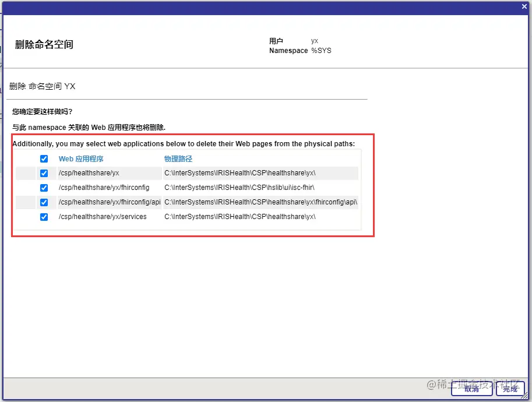Image resolution: width=532 pixels, height=402 pixels.
Task: Click the healthshare\yx\fhirconfig\api\ physical path
Action: [260, 202]
